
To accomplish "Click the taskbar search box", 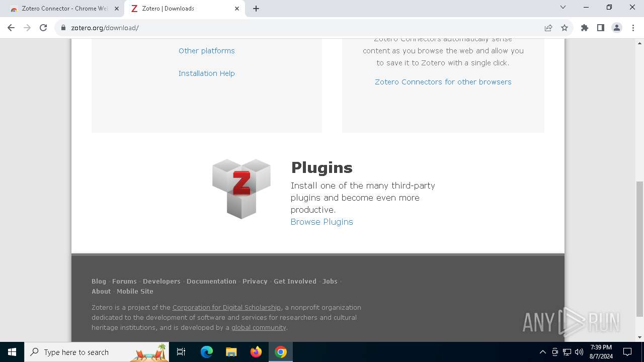I will pyautogui.click(x=97, y=352).
